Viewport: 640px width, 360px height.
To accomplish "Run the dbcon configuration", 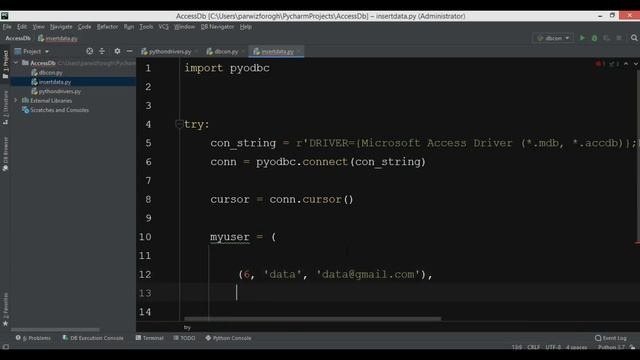I will pos(582,38).
